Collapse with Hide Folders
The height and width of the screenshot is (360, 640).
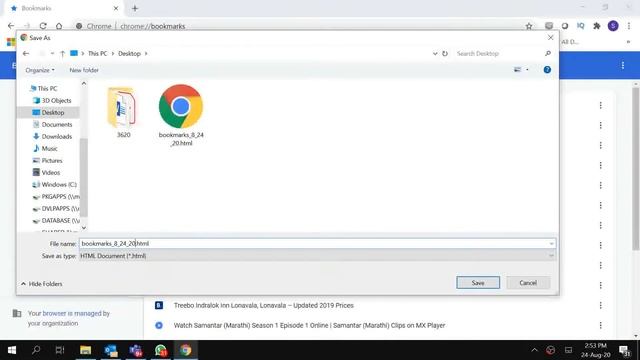coord(42,284)
